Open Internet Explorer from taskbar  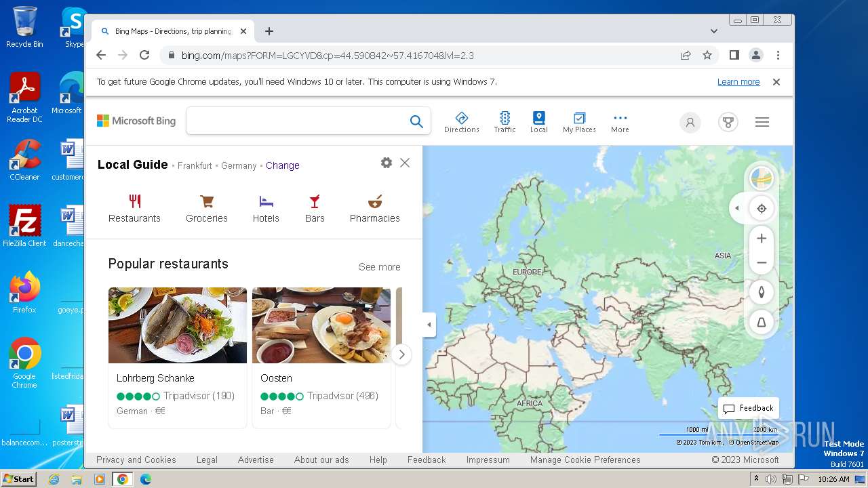pos(54,479)
